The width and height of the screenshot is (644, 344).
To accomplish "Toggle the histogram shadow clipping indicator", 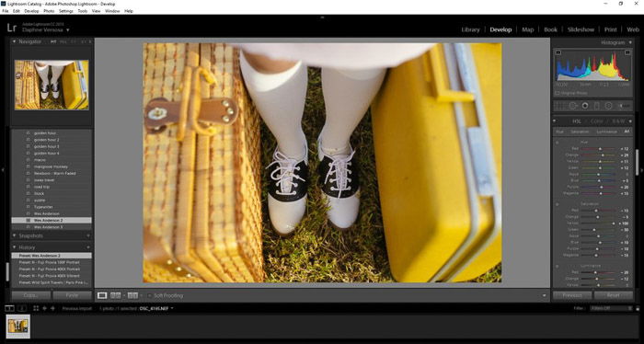I will coord(558,52).
